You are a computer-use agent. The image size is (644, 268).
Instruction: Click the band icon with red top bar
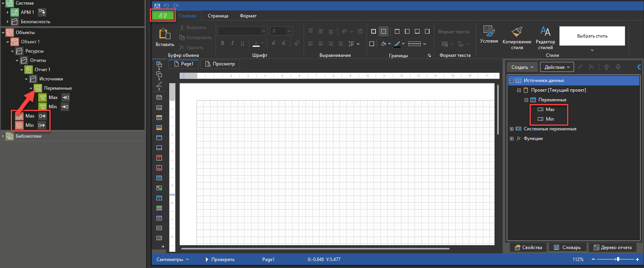click(x=159, y=158)
